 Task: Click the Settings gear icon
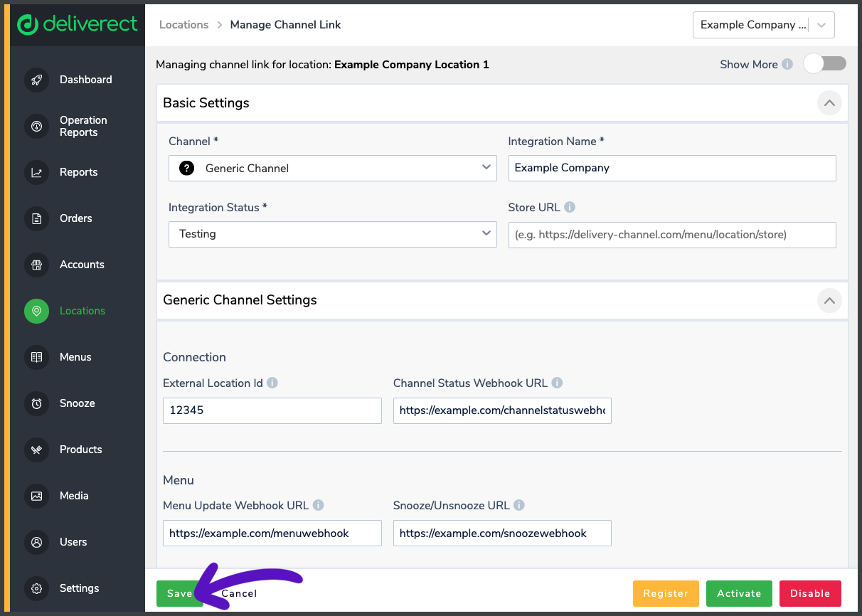pyautogui.click(x=36, y=588)
